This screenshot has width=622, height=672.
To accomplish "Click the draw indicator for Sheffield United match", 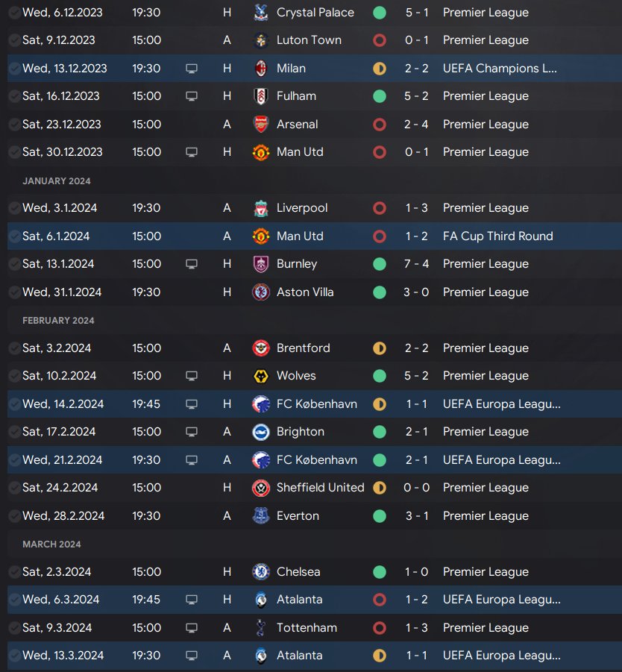I will [380, 488].
